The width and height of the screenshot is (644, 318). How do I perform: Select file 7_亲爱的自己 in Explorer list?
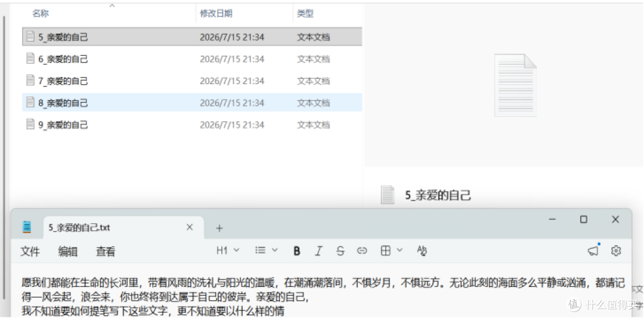(192, 81)
